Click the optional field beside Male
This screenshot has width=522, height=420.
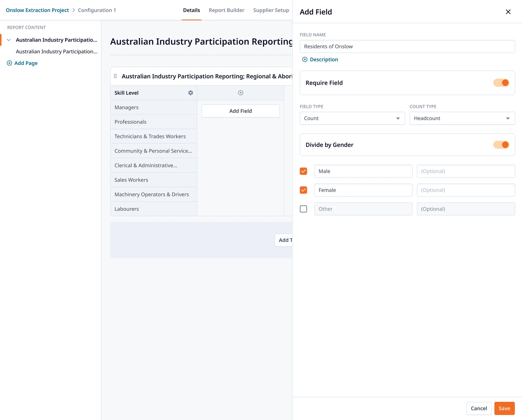(466, 171)
